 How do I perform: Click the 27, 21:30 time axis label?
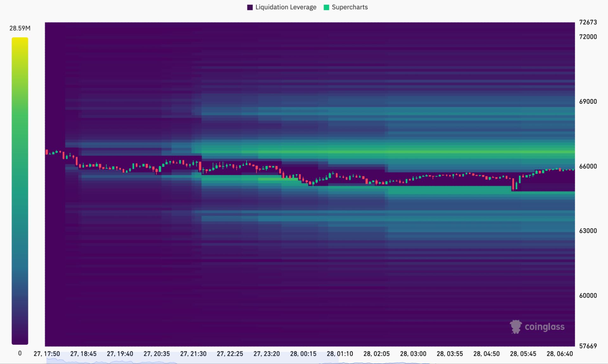pos(193,354)
